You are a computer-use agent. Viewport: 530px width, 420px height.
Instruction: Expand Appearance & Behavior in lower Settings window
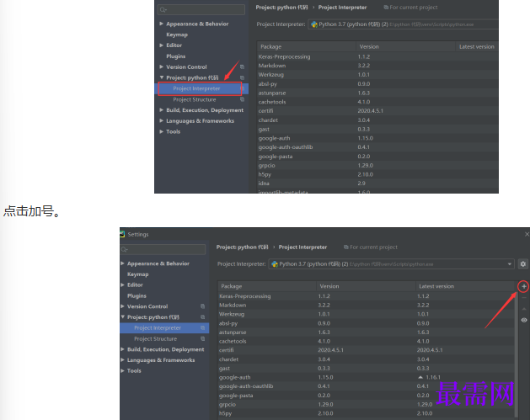[x=122, y=263]
